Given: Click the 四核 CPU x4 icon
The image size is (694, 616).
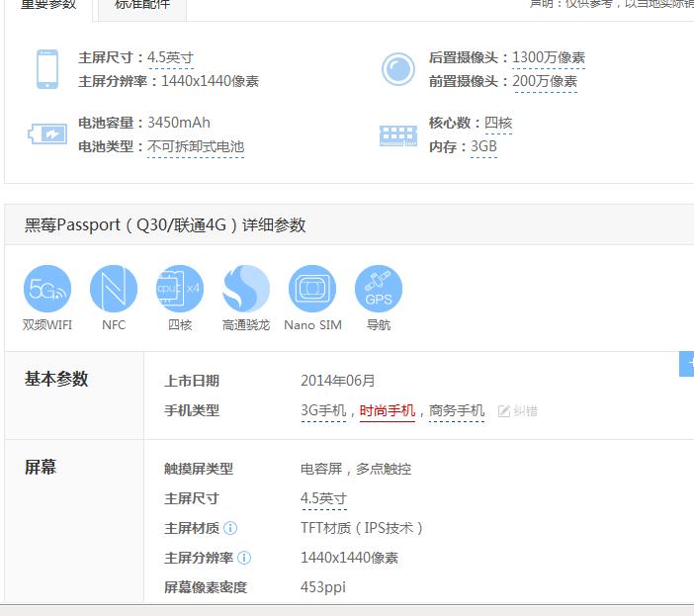Looking at the screenshot, I should [x=180, y=289].
